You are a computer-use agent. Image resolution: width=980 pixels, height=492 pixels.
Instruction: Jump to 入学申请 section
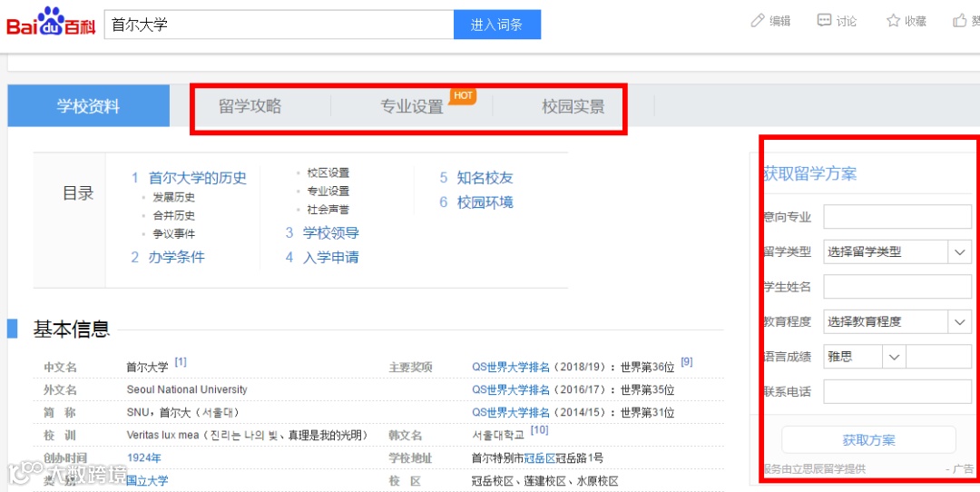coord(330,258)
